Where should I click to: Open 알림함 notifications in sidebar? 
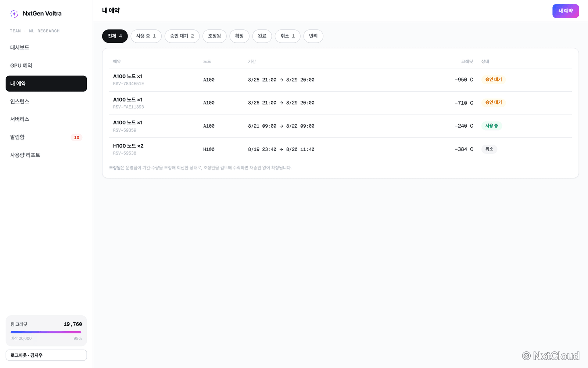tap(46, 137)
